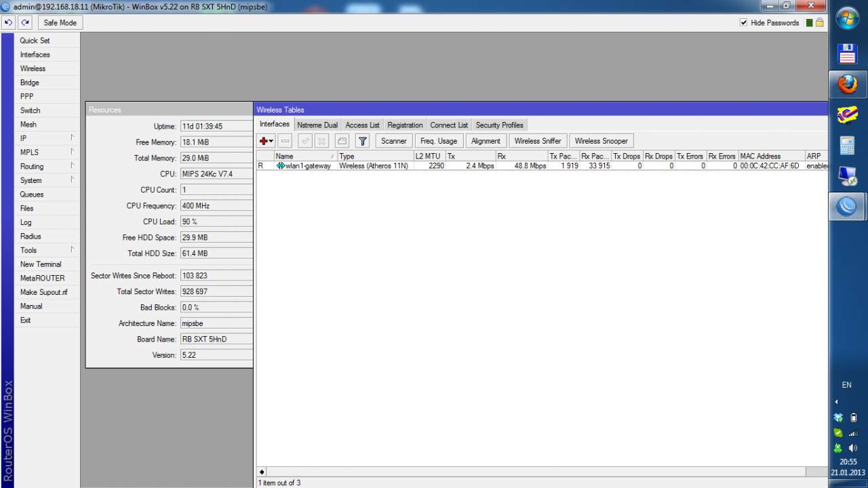Open the Switch menu item
The width and height of the screenshot is (868, 488).
click(x=30, y=110)
